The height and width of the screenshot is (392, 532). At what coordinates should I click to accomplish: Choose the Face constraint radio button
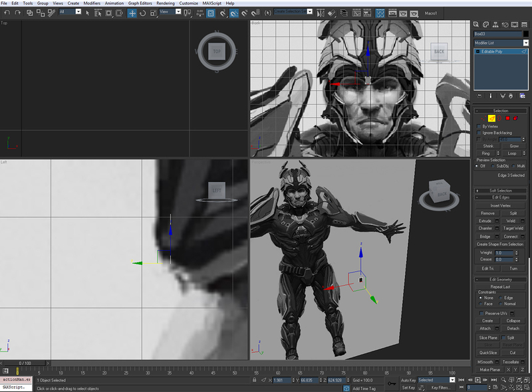[480, 304]
